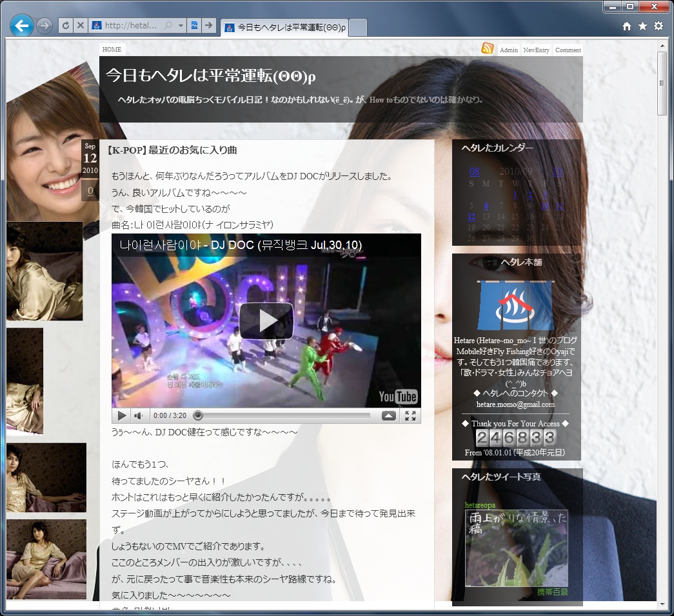Click the hetare.momo@gmail.com email address
The width and height of the screenshot is (674, 616).
pyautogui.click(x=515, y=404)
